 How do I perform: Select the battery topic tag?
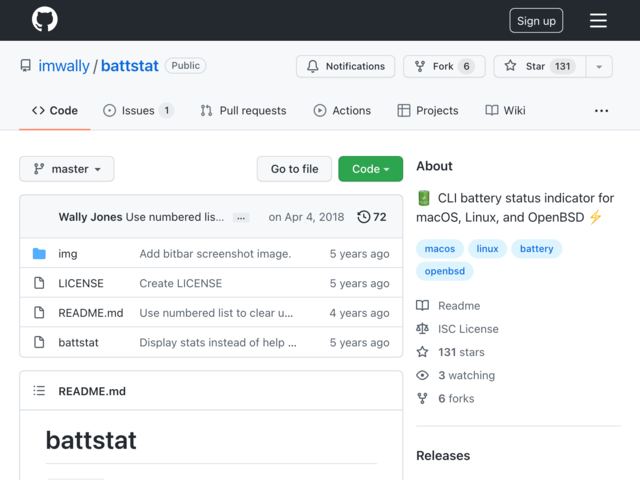coord(536,249)
